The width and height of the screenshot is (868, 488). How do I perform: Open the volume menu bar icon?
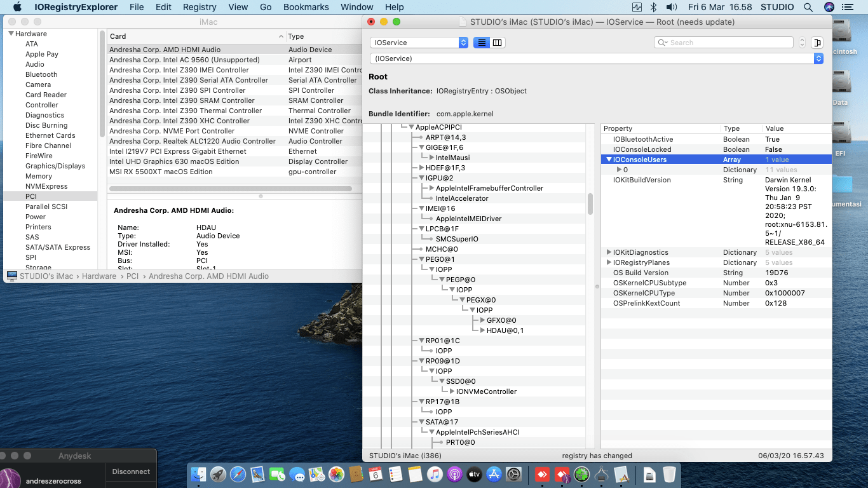click(671, 7)
